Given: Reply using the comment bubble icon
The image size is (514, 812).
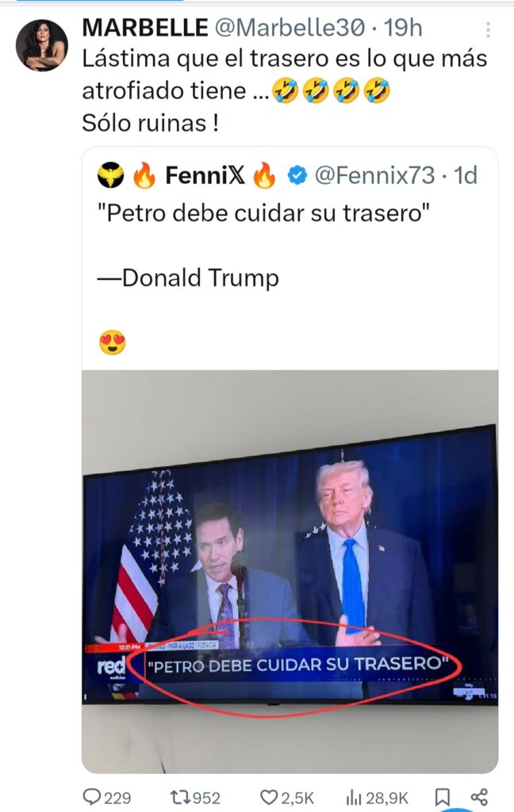Looking at the screenshot, I should click(x=91, y=796).
